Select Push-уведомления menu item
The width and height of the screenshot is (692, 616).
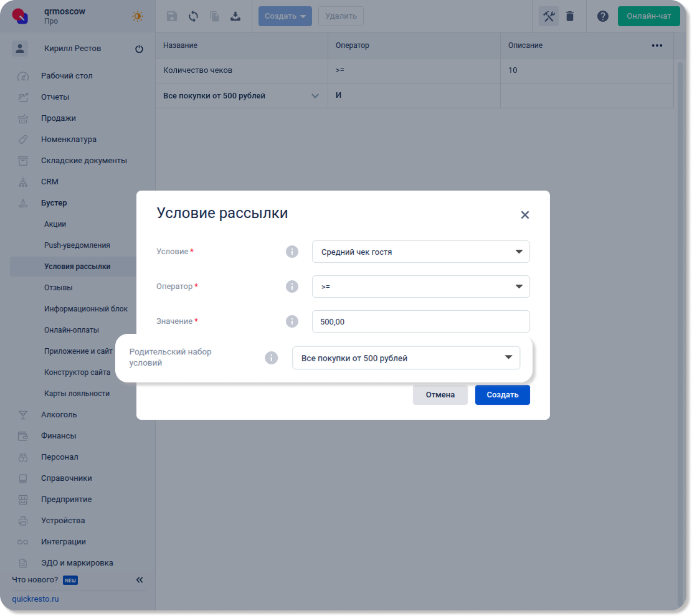point(77,245)
